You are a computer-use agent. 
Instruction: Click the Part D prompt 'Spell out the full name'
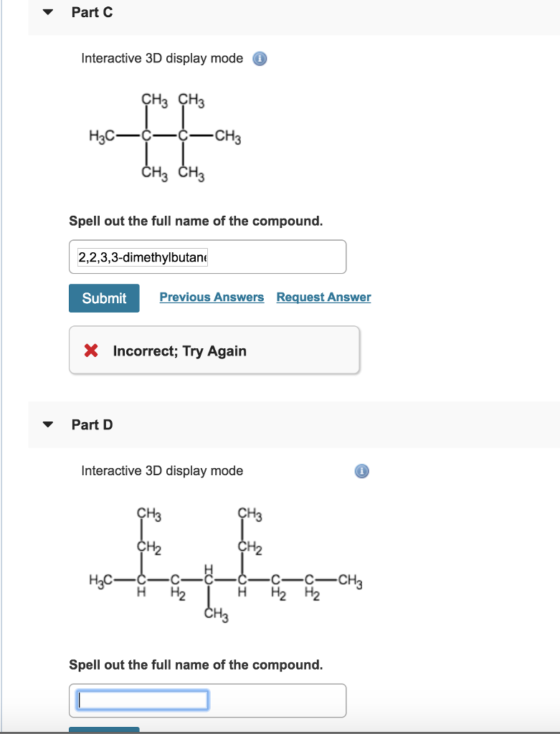(x=196, y=664)
